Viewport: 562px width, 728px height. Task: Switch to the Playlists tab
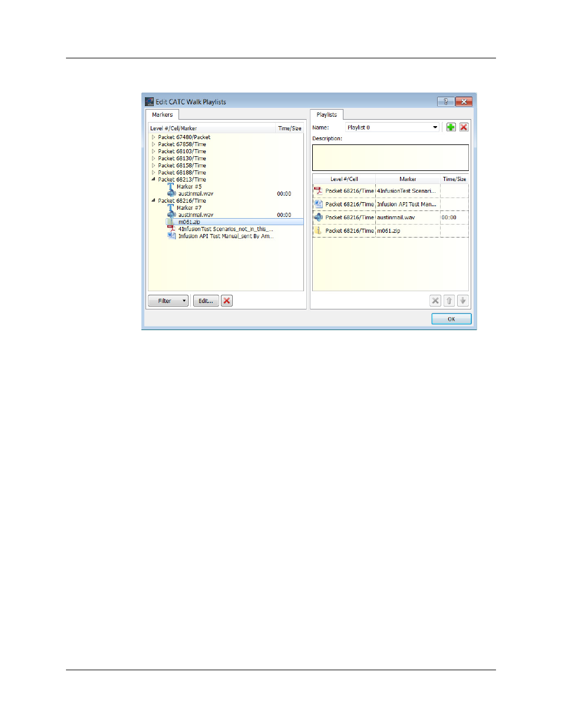(x=326, y=114)
